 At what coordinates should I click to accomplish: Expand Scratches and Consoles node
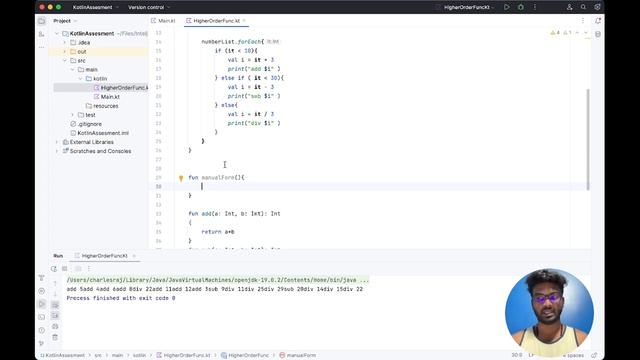pos(57,151)
